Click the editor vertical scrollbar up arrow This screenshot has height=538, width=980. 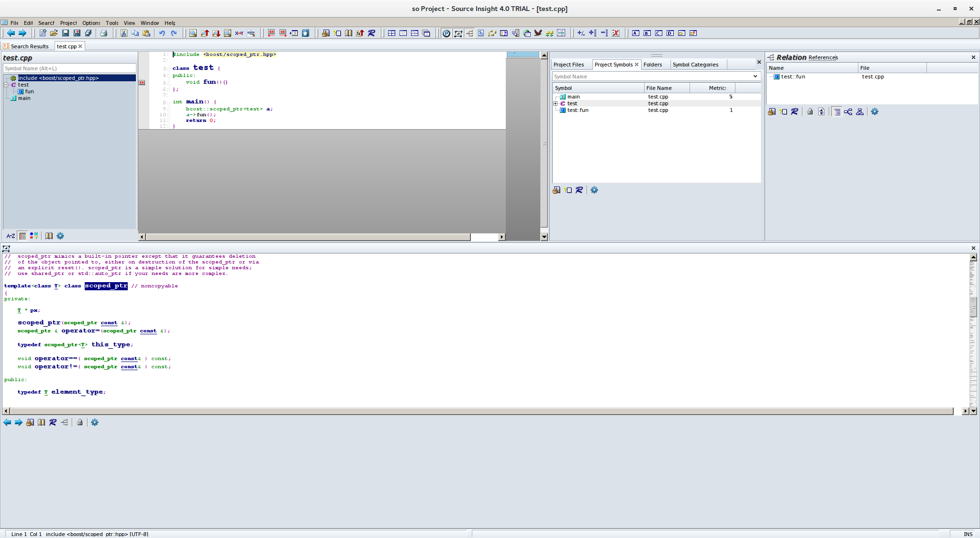544,55
